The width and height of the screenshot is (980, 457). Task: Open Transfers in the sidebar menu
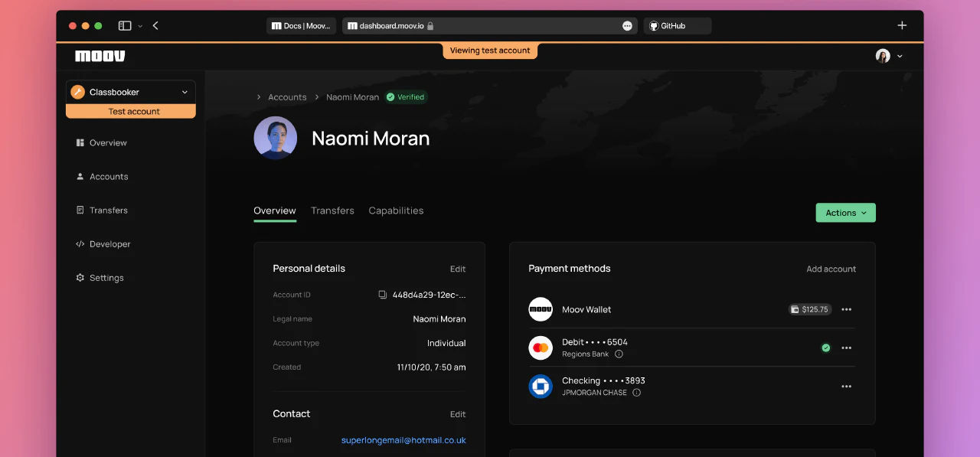click(109, 211)
